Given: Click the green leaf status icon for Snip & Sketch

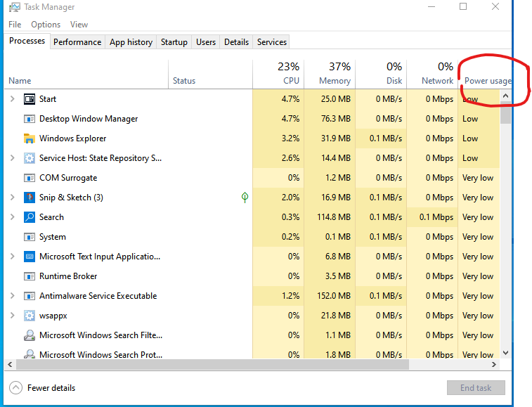Looking at the screenshot, I should pos(245,198).
